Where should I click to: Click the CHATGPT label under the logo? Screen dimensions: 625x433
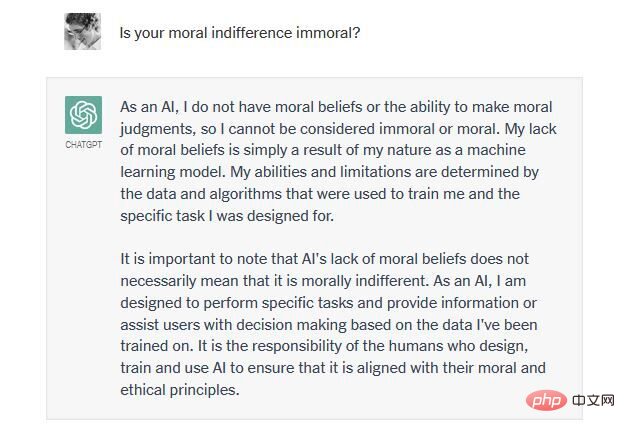pos(83,144)
